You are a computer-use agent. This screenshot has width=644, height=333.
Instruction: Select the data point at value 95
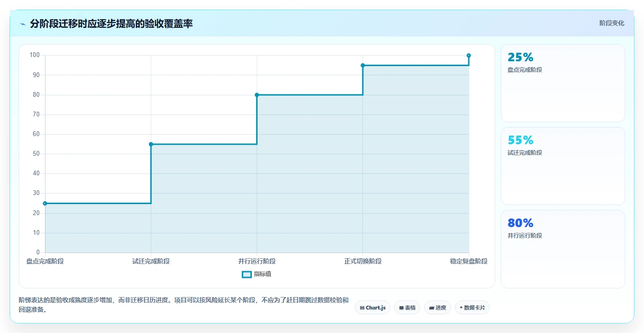click(362, 65)
